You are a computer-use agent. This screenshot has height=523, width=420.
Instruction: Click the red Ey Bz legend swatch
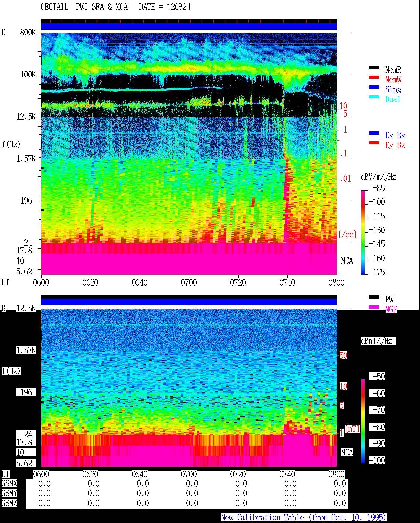coord(374,143)
